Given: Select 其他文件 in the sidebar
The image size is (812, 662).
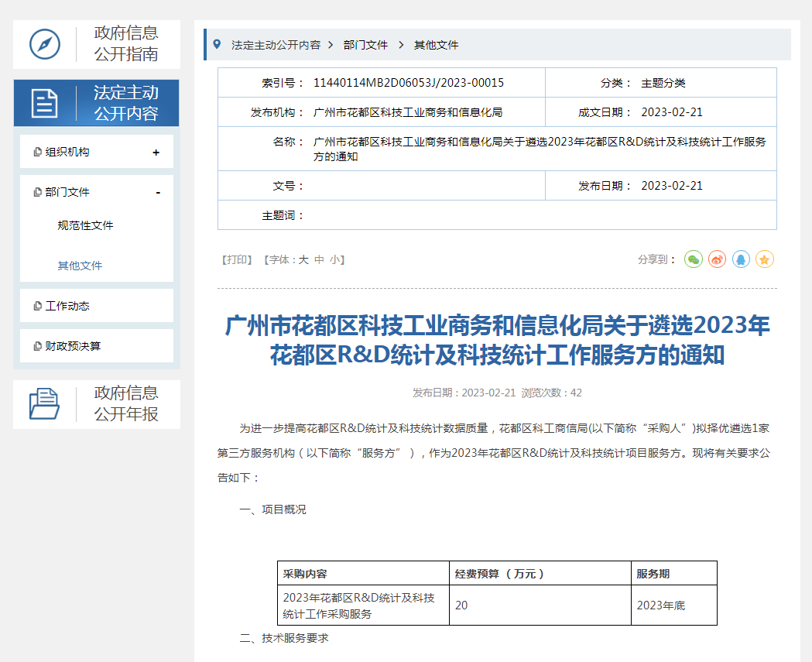Looking at the screenshot, I should click(80, 266).
